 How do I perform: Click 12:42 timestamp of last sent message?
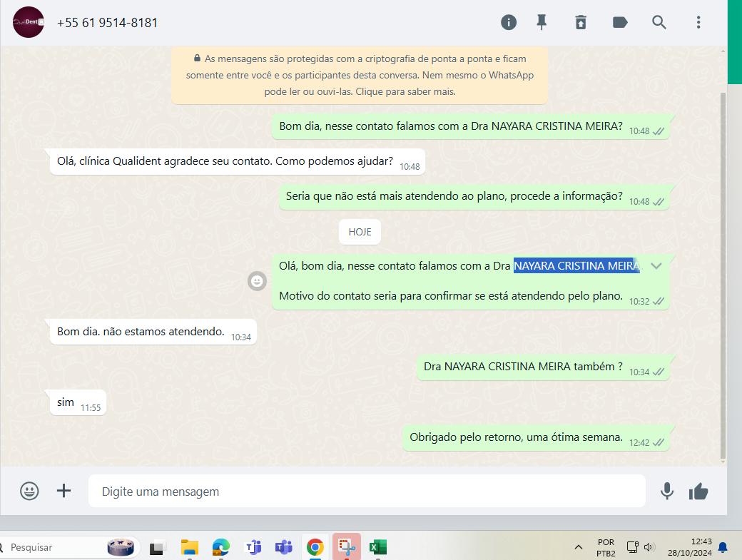point(639,443)
